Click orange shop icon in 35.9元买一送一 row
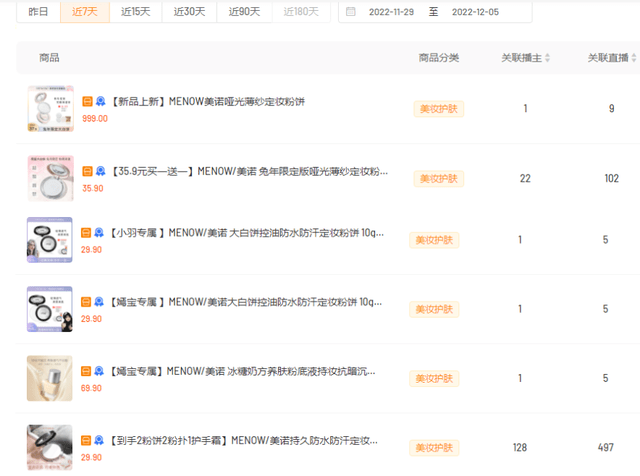The width and height of the screenshot is (640, 476). coord(87,171)
